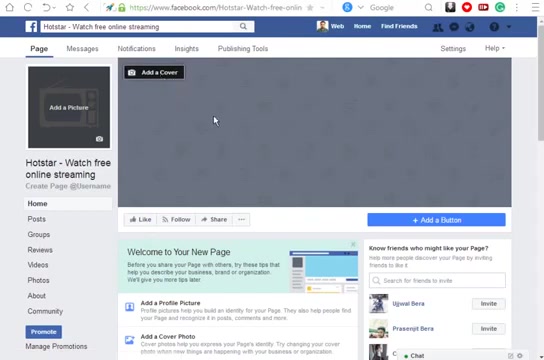Screen dimensions: 544x360
Task: Open the Publishing Tools tab
Action: (x=243, y=49)
